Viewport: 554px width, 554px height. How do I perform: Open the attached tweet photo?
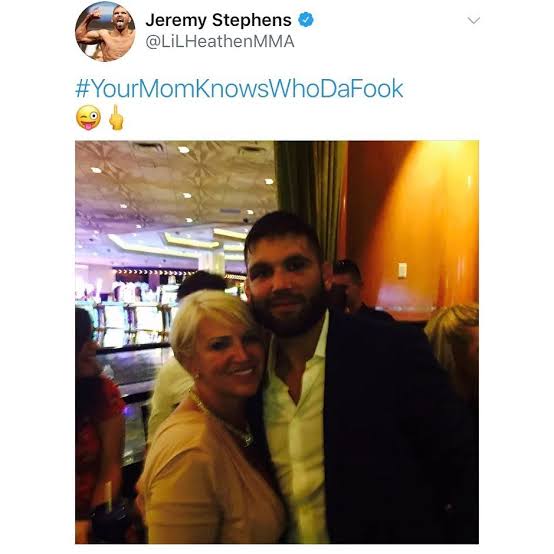(x=277, y=342)
